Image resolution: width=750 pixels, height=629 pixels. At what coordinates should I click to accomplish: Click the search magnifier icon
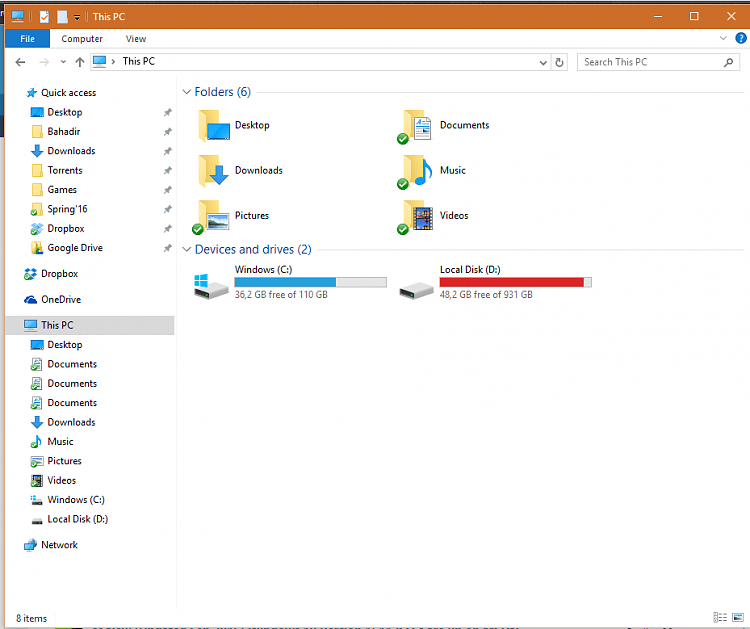coord(728,62)
